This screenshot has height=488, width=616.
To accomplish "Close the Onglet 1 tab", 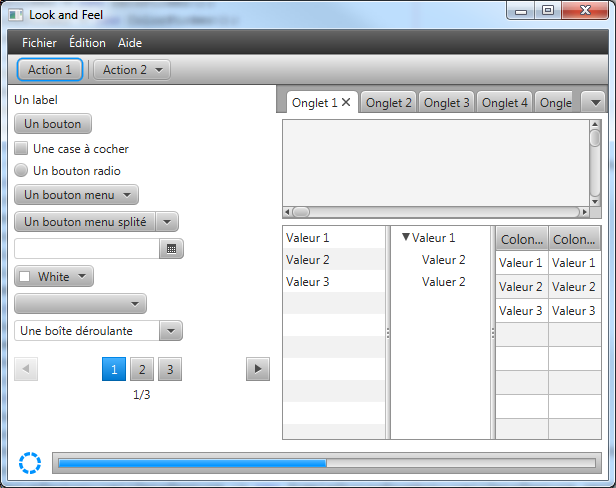I will click(x=346, y=102).
